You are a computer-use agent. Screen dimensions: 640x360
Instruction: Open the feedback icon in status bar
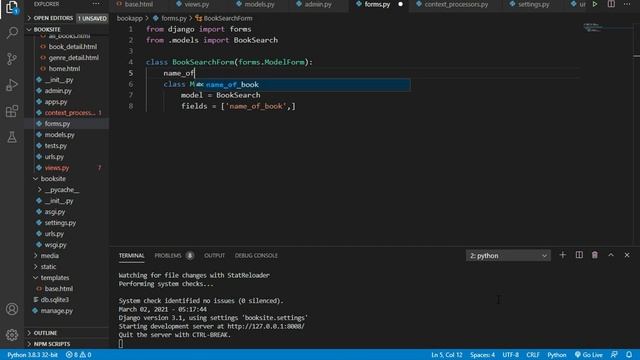click(x=614, y=355)
